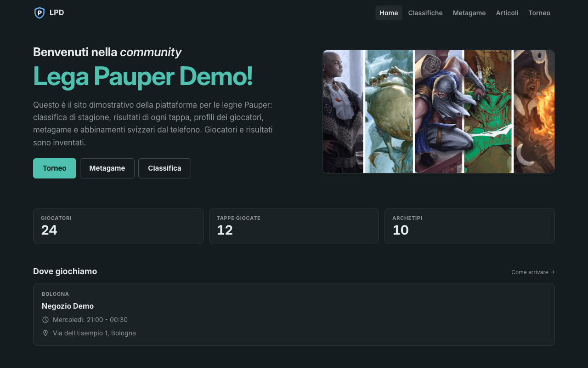Click the 'Via dell'Esempio 1, Bologna' address

[x=94, y=333]
